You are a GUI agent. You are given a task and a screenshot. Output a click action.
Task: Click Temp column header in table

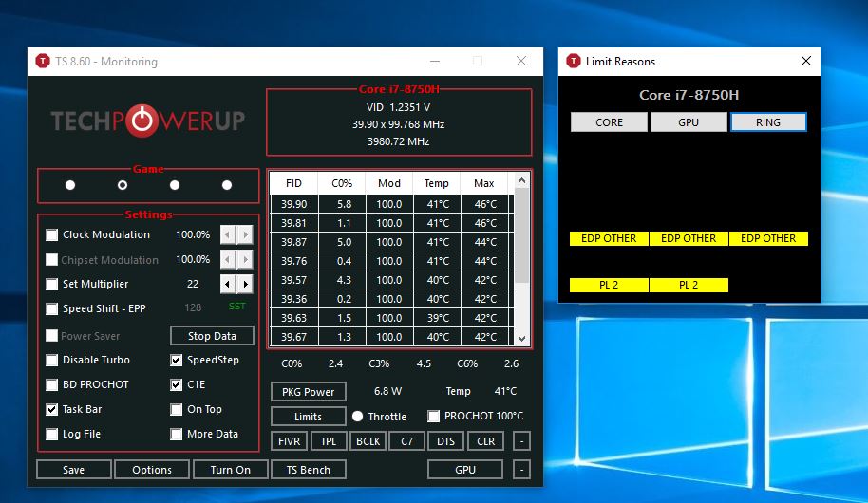(x=436, y=183)
